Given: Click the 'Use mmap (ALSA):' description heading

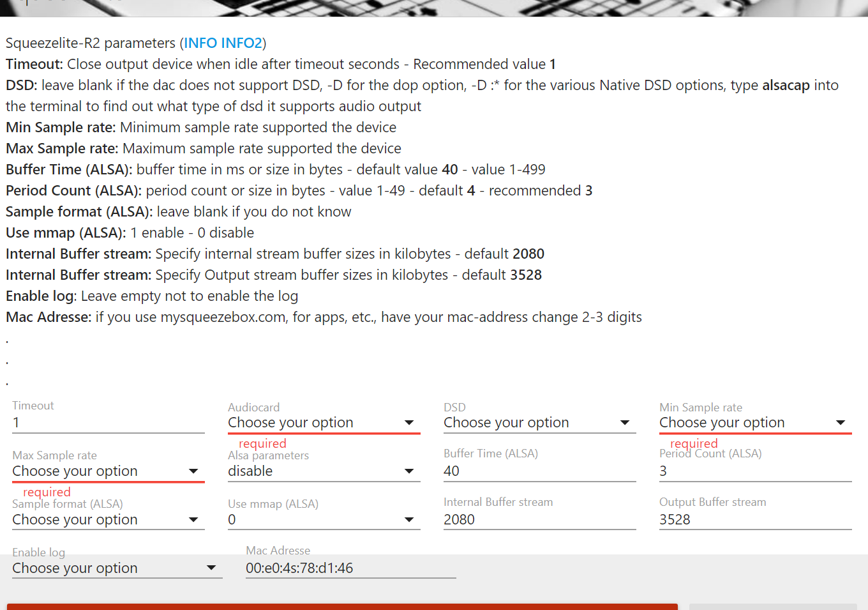Looking at the screenshot, I should click(66, 233).
